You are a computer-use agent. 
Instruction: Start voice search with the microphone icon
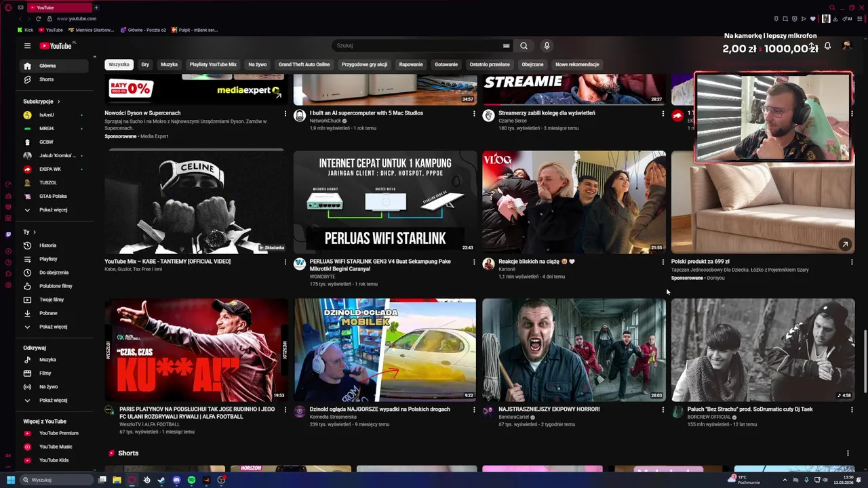(x=547, y=45)
